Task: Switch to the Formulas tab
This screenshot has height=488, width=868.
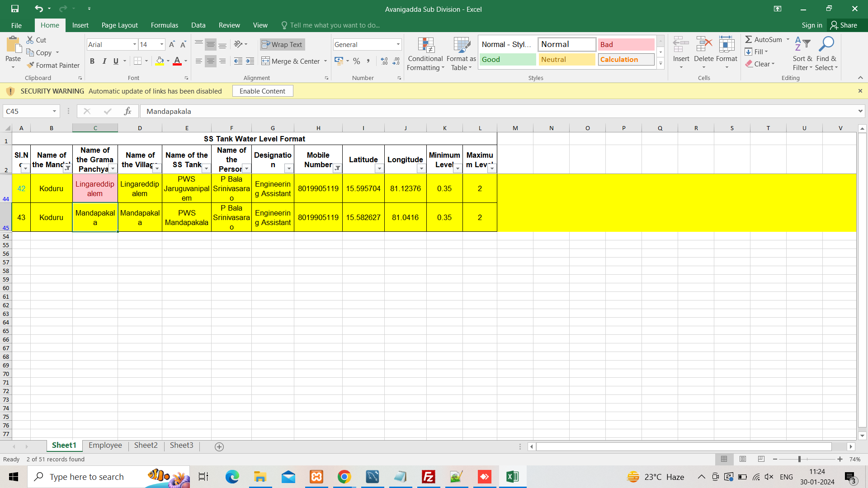Action: [165, 25]
